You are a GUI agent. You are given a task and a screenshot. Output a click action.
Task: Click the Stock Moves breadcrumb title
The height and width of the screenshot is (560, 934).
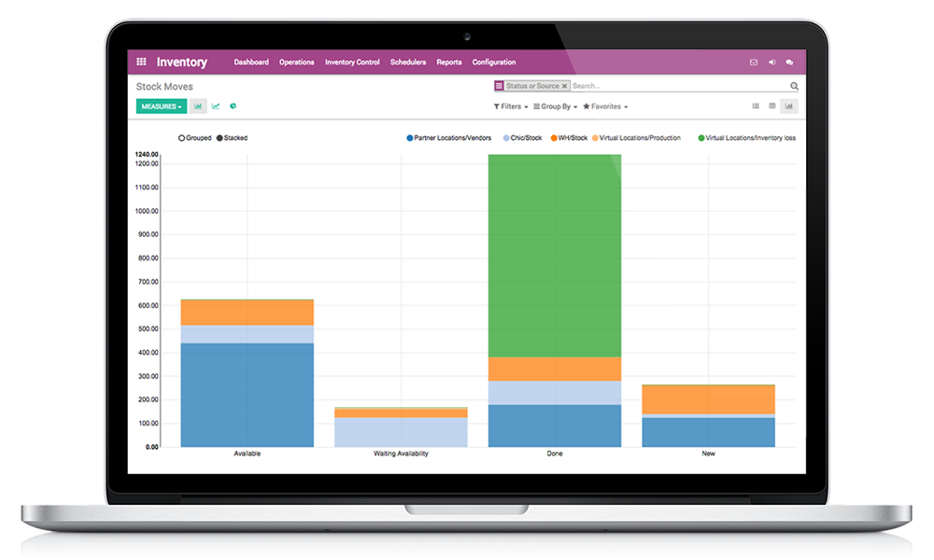click(x=164, y=86)
